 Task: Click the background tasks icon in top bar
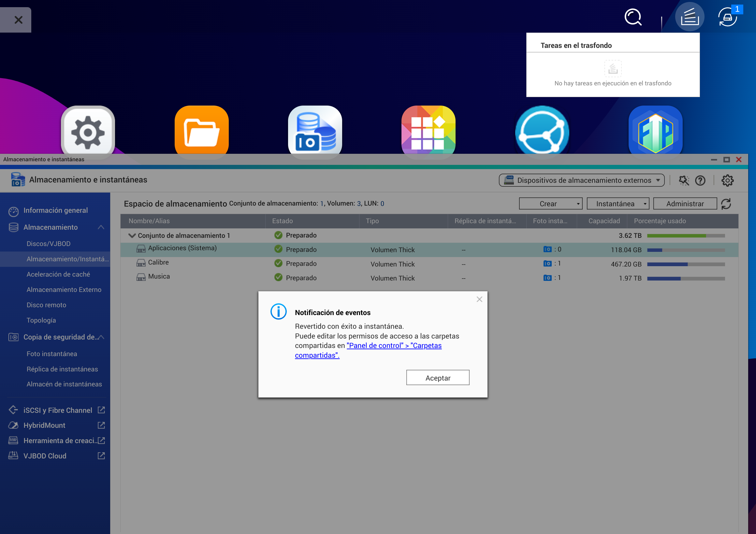689,17
